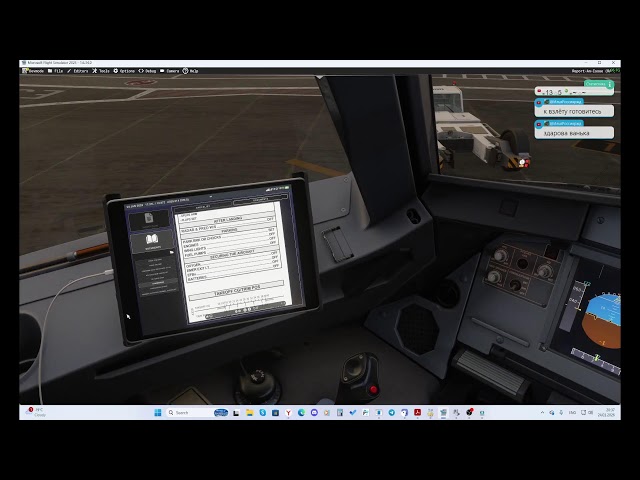The height and width of the screenshot is (480, 640).
Task: Open Skype from the taskbar
Action: click(x=262, y=413)
